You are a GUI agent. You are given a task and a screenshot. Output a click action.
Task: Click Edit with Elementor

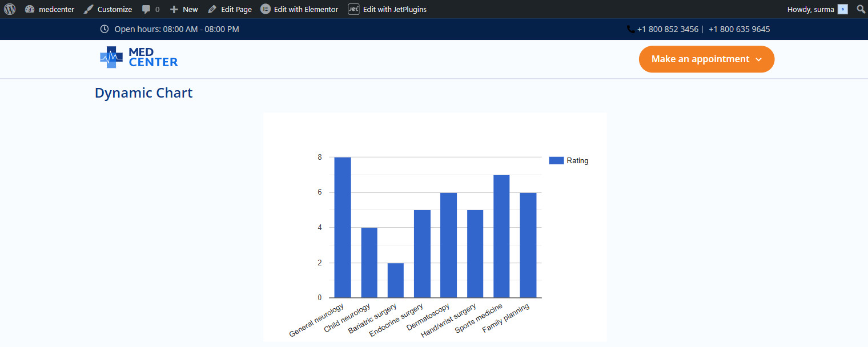[x=299, y=9]
